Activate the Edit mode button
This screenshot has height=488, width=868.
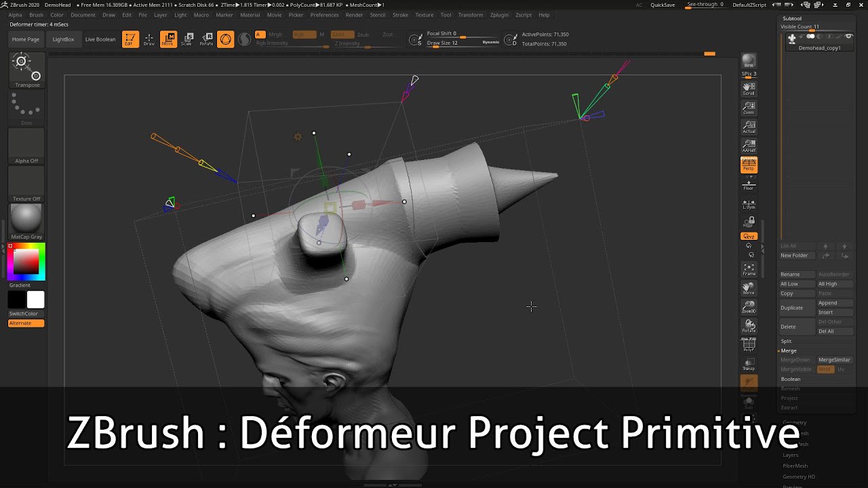point(130,39)
